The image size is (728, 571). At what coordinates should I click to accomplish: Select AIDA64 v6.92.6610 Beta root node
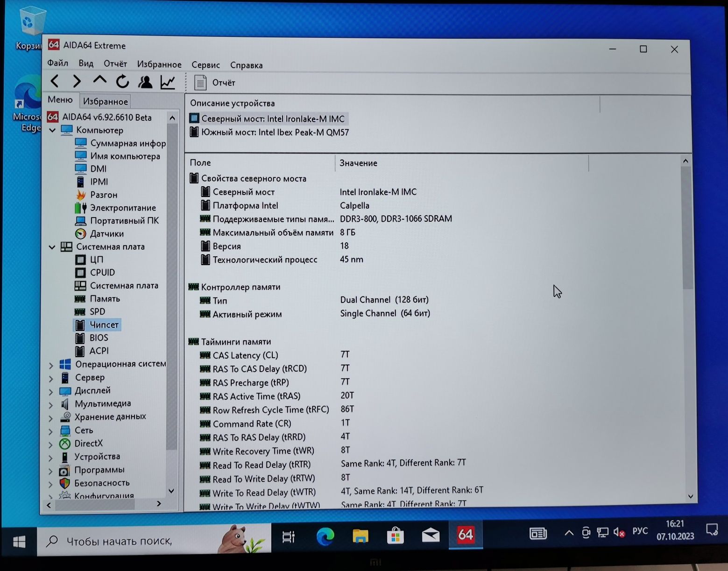tap(99, 117)
